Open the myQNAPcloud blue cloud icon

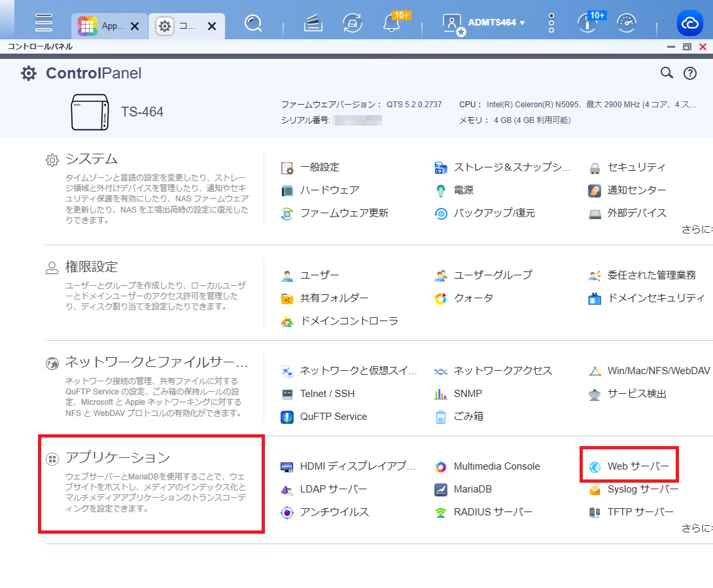click(x=689, y=24)
